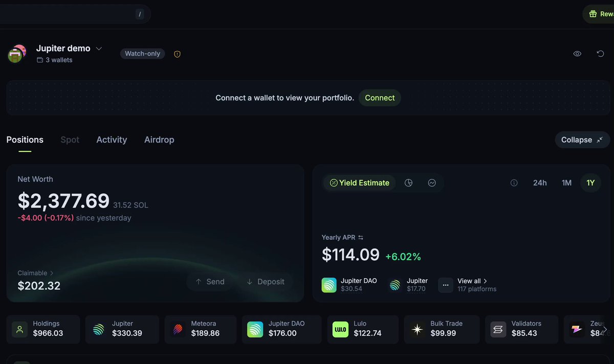The image size is (614, 364).
Task: Open the pie chart allocation view
Action: pyautogui.click(x=408, y=183)
